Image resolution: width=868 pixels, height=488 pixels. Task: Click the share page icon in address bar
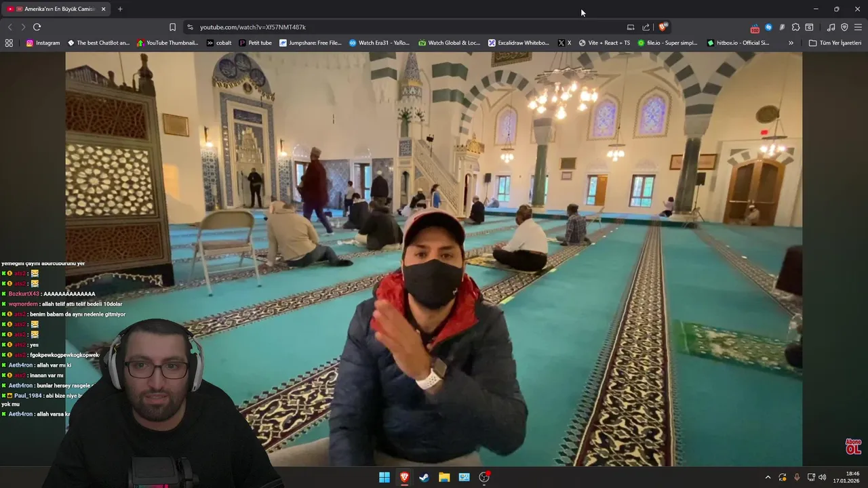(x=646, y=27)
